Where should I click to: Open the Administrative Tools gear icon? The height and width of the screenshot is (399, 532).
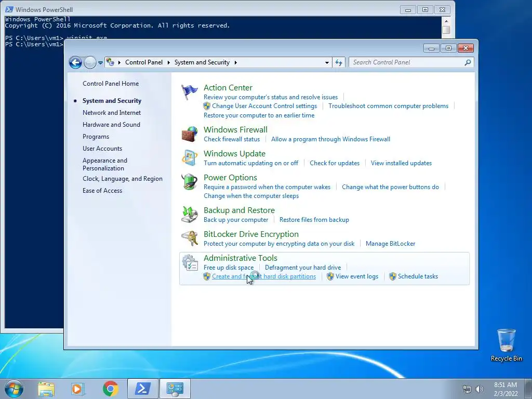pos(190,262)
